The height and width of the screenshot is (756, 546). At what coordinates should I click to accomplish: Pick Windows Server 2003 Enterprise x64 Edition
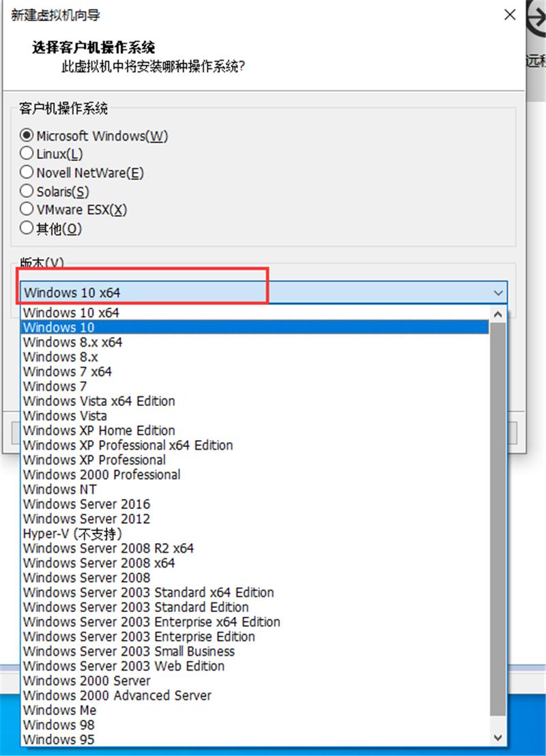tap(255, 622)
